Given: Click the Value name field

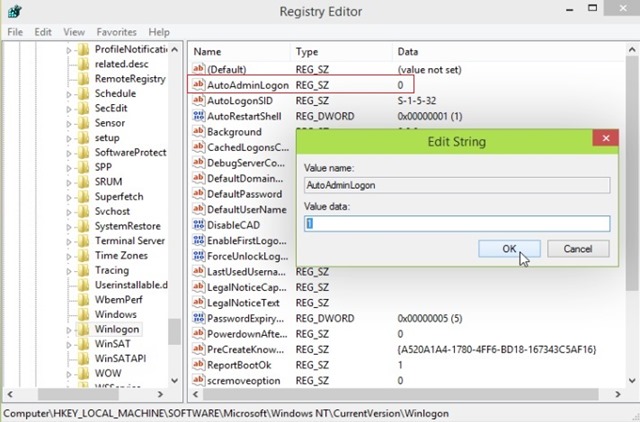Looking at the screenshot, I should click(457, 185).
